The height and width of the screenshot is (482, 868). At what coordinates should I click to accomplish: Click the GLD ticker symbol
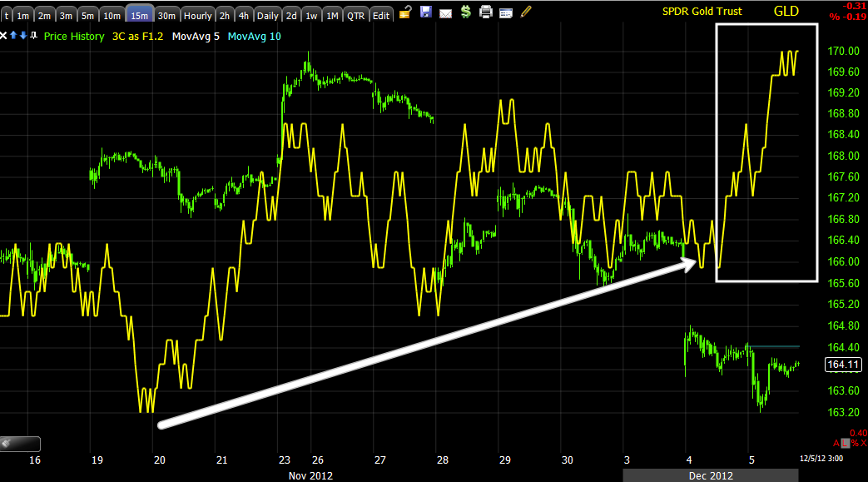click(786, 11)
